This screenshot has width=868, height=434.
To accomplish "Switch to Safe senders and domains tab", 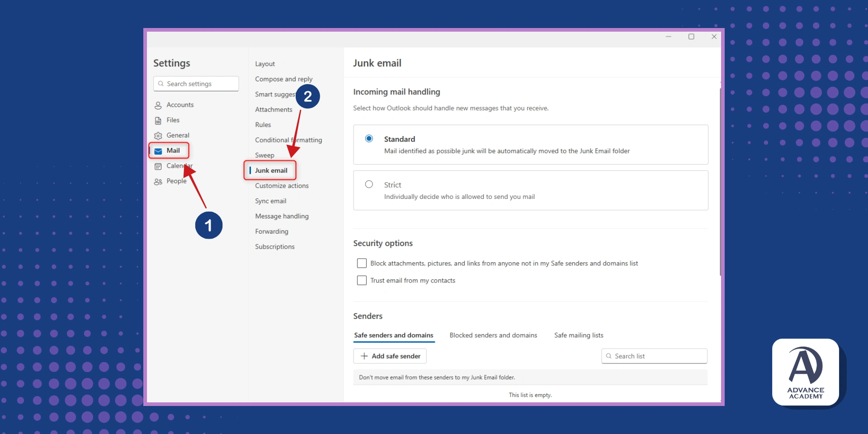I will 394,335.
